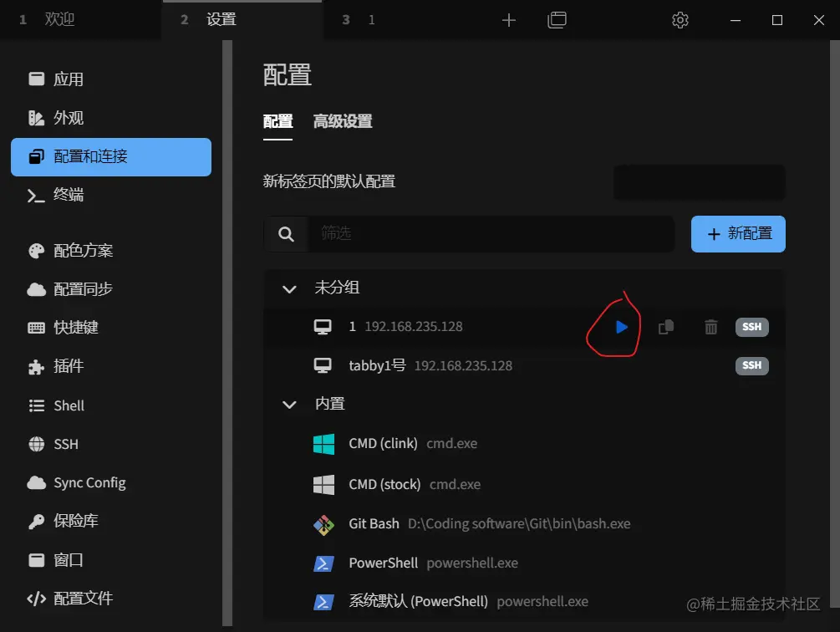This screenshot has height=632, width=840.
Task: Click the 新配置 button
Action: tap(738, 234)
